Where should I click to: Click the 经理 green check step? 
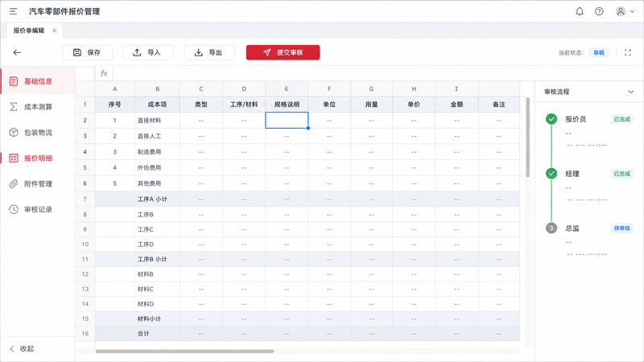point(551,174)
